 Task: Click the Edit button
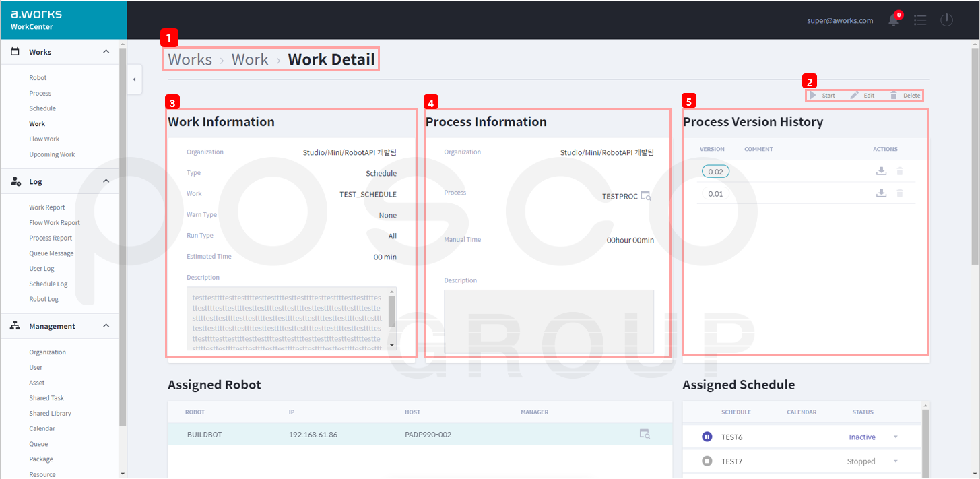862,96
